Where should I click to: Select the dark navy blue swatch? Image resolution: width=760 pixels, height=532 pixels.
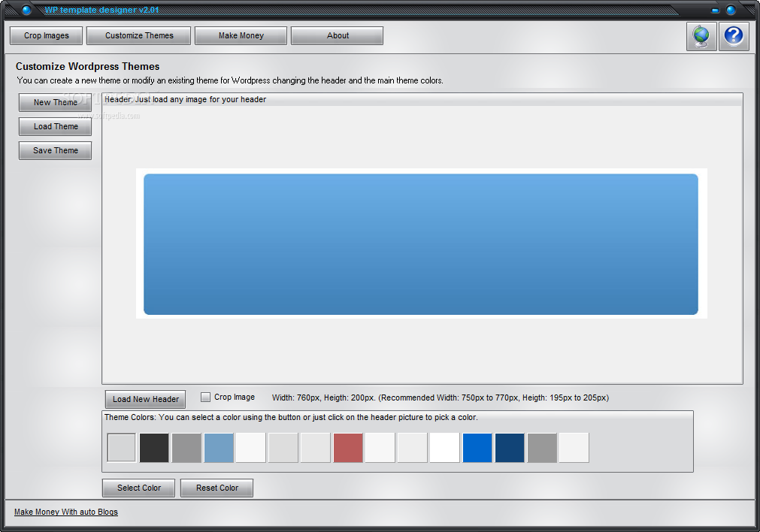pos(510,448)
